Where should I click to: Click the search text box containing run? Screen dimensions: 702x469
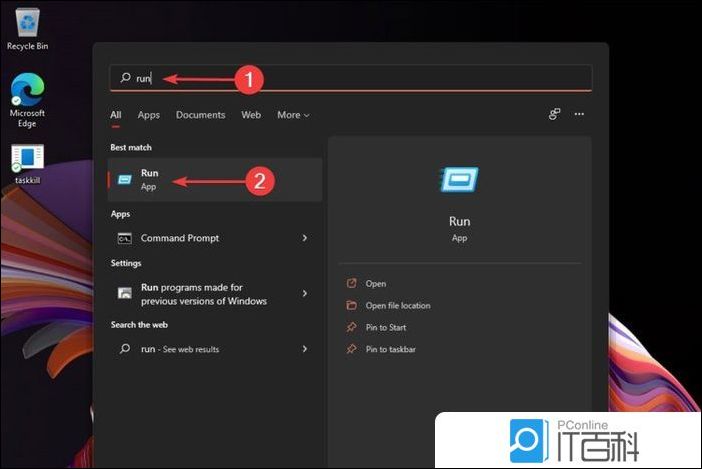pos(350,78)
